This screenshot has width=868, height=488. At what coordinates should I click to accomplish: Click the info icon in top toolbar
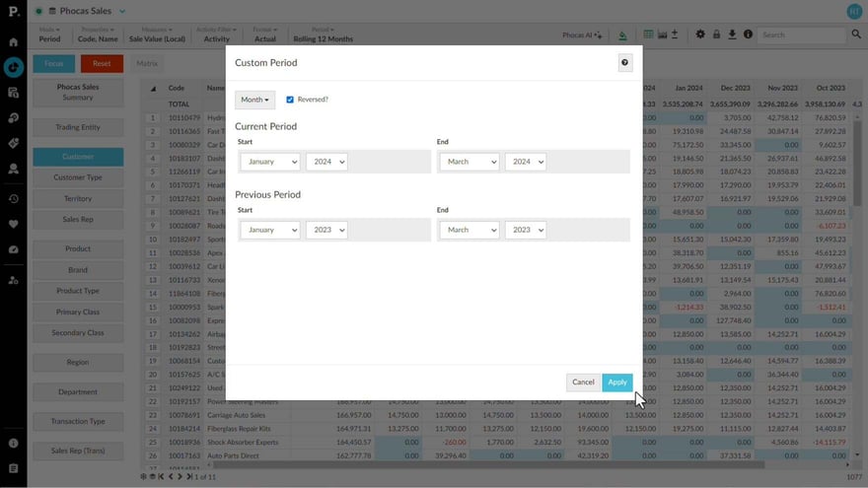(x=748, y=35)
